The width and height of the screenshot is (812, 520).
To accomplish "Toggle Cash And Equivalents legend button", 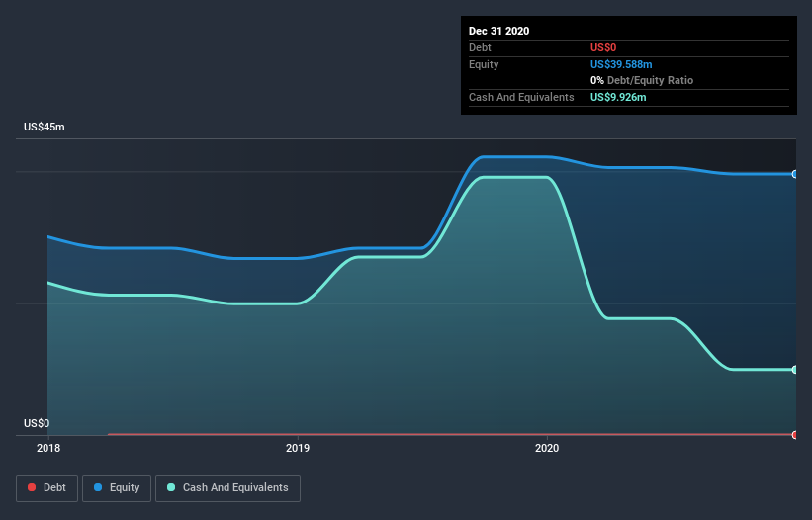I will pyautogui.click(x=227, y=488).
